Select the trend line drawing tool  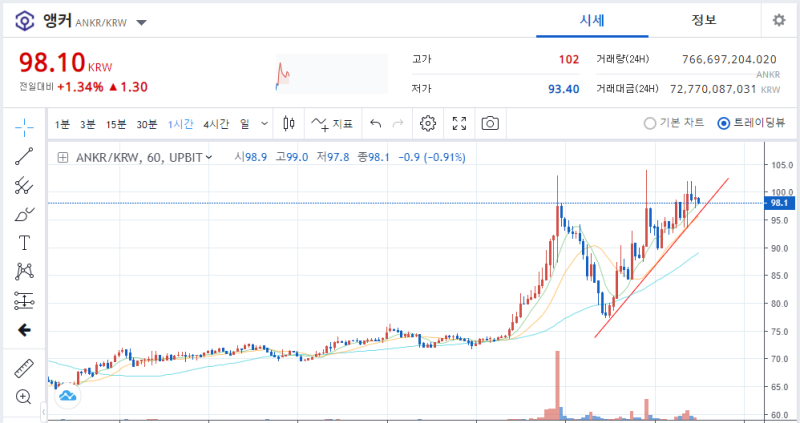(x=24, y=156)
